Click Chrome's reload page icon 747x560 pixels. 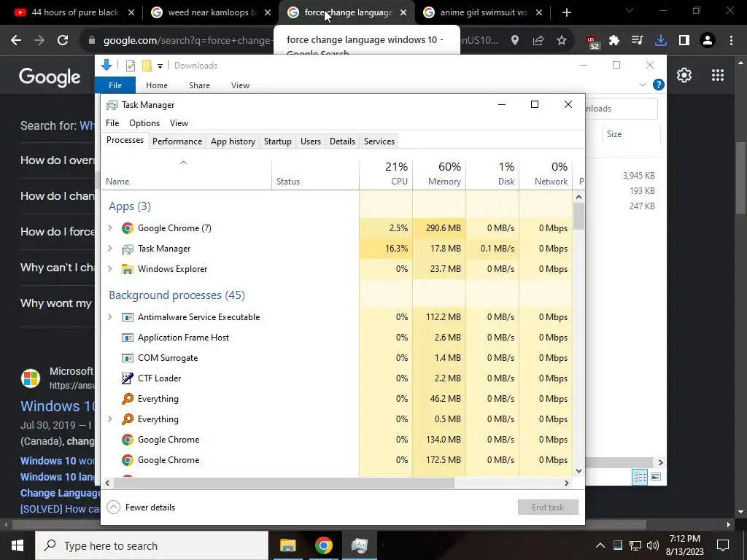click(x=63, y=41)
